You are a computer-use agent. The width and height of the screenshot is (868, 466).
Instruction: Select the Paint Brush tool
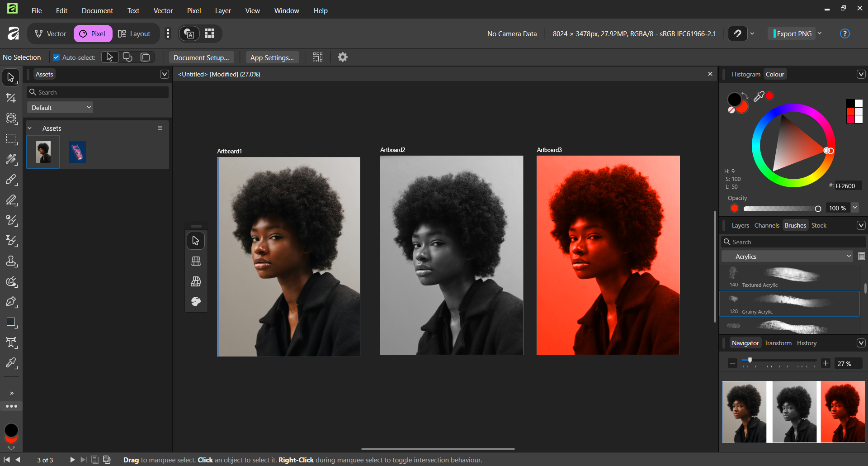point(11,180)
